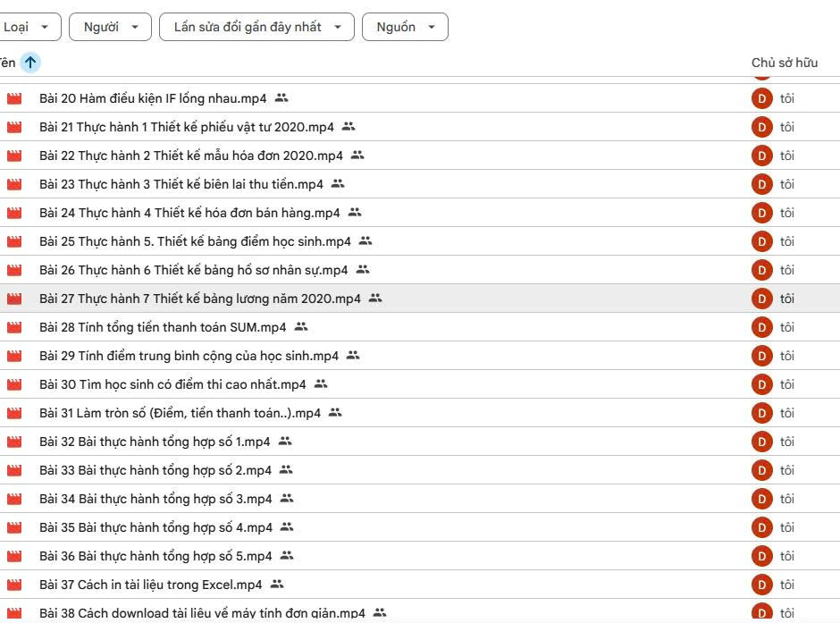This screenshot has height=623, width=840.
Task: Click the Chủ sở hữu column header
Action: [785, 63]
